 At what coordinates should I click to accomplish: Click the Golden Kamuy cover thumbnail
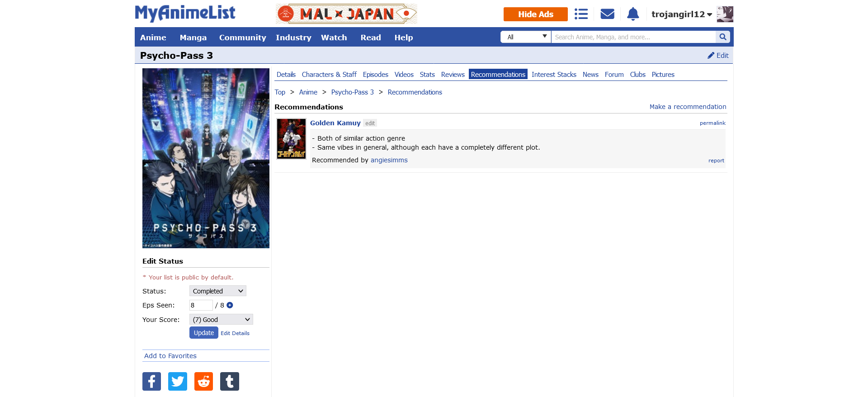coord(292,139)
